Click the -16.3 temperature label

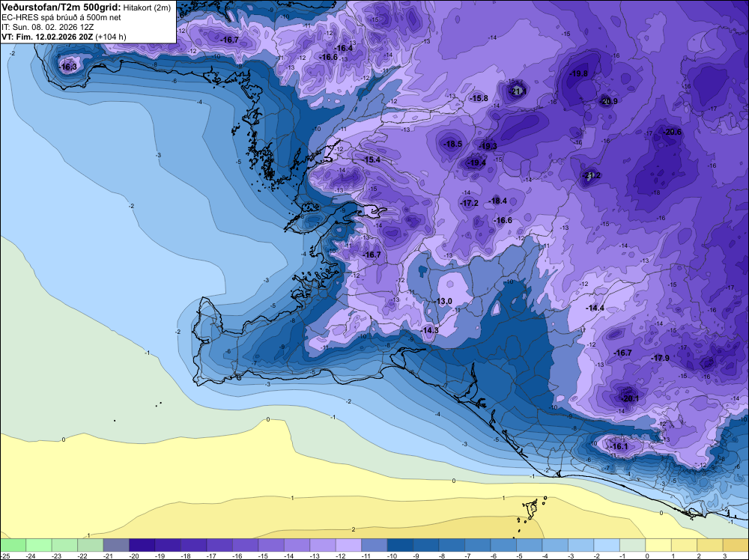point(68,67)
